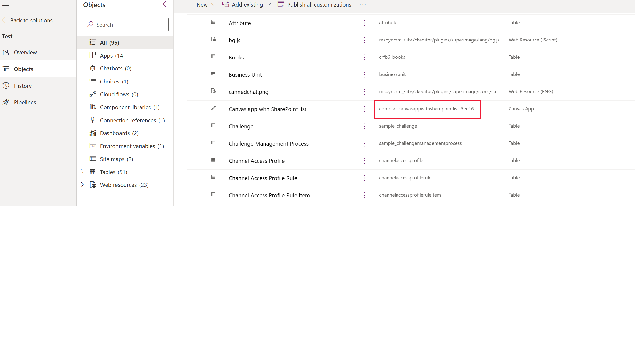Select Web resources (23) category
Screen dimensions: 635x364
124,185
